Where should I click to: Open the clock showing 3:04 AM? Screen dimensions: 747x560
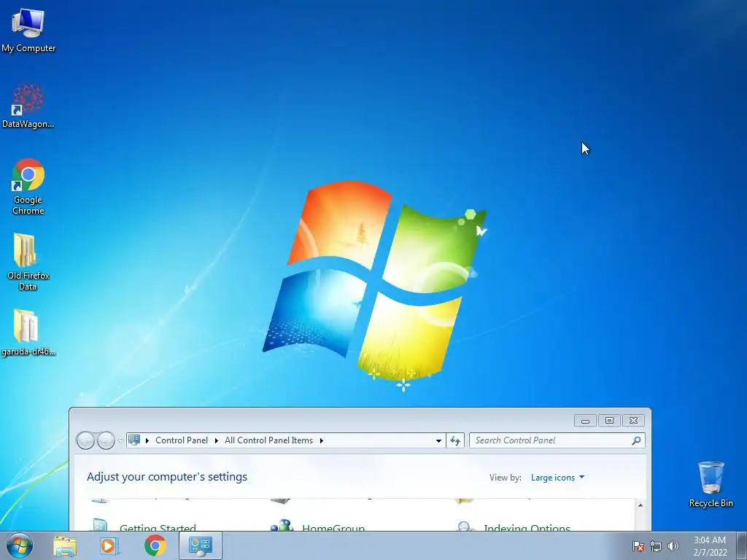click(x=710, y=546)
